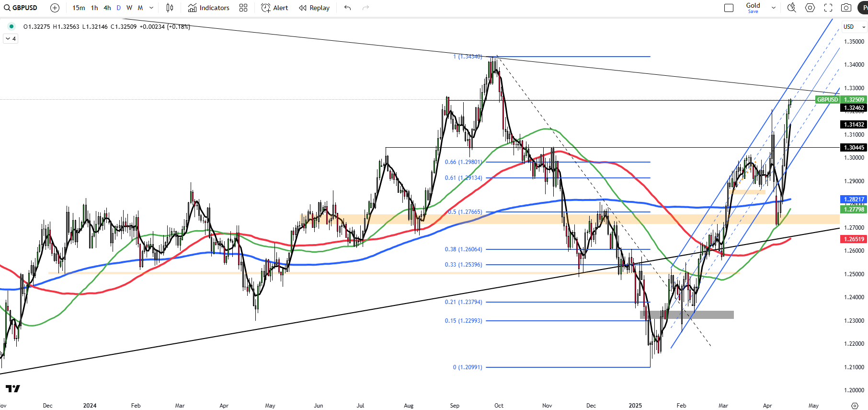Open chart settings hexagon icon

pos(810,8)
